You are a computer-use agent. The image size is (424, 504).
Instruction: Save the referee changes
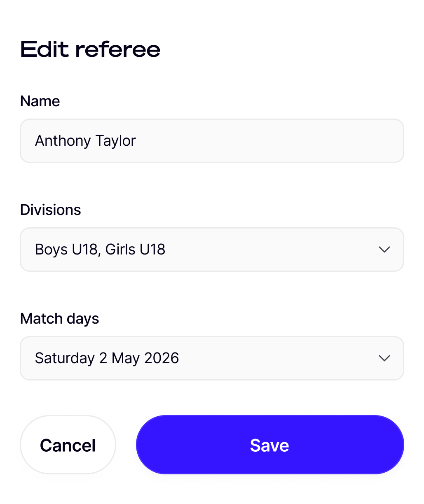click(x=270, y=445)
